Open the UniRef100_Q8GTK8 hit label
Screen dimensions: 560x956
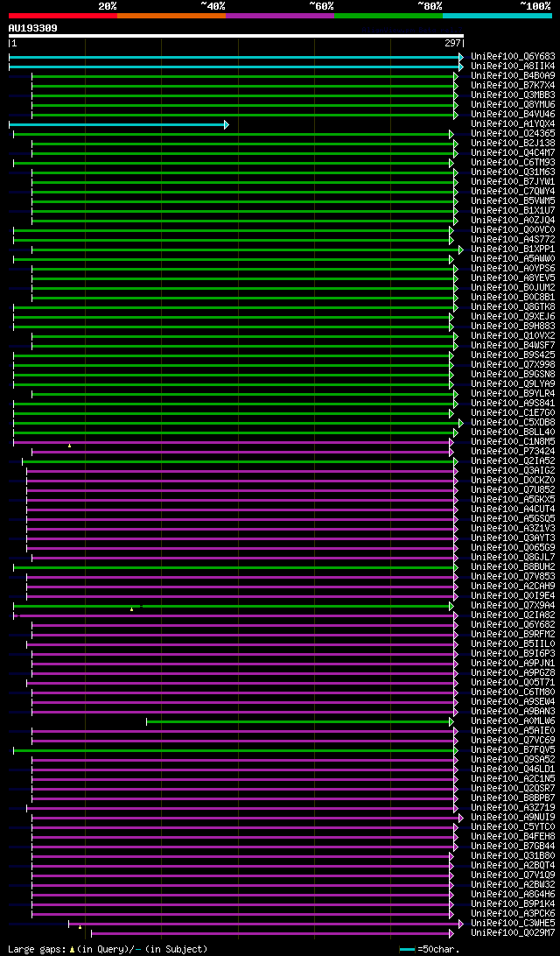[513, 307]
